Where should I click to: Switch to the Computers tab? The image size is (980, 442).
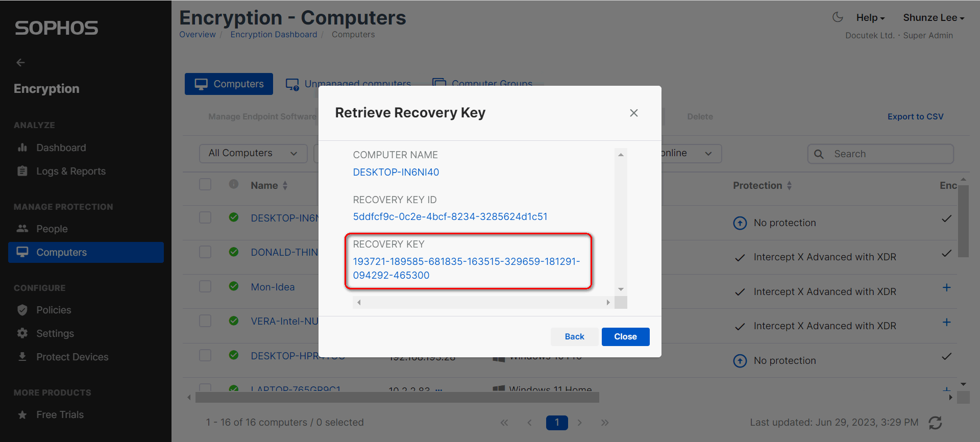pos(229,84)
